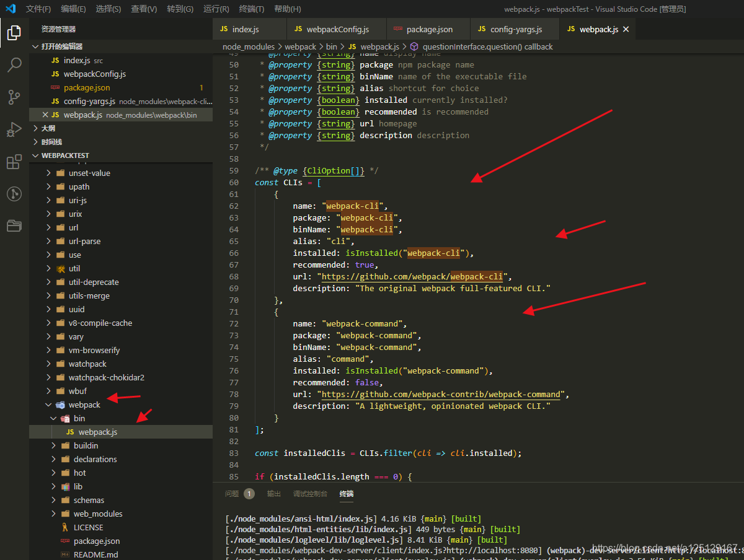744x560 pixels.
Task: Switch to the config-yargs.js editor tab
Action: coord(515,29)
